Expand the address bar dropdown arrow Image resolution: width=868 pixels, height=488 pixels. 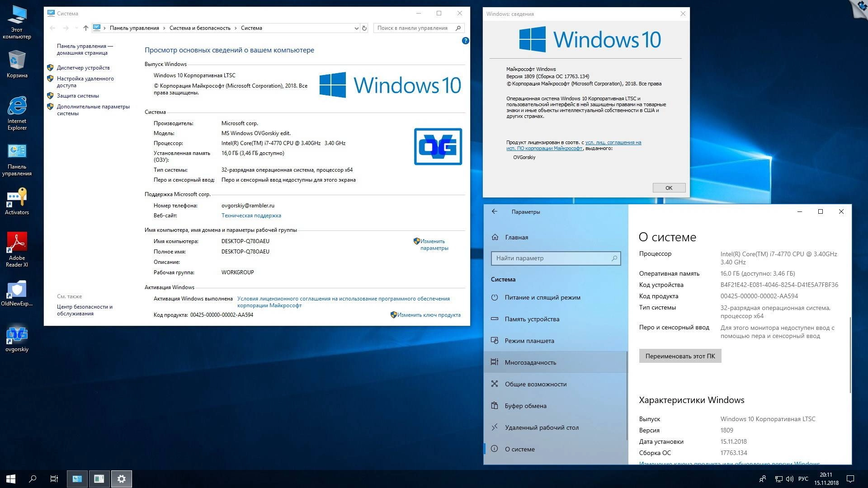click(357, 28)
